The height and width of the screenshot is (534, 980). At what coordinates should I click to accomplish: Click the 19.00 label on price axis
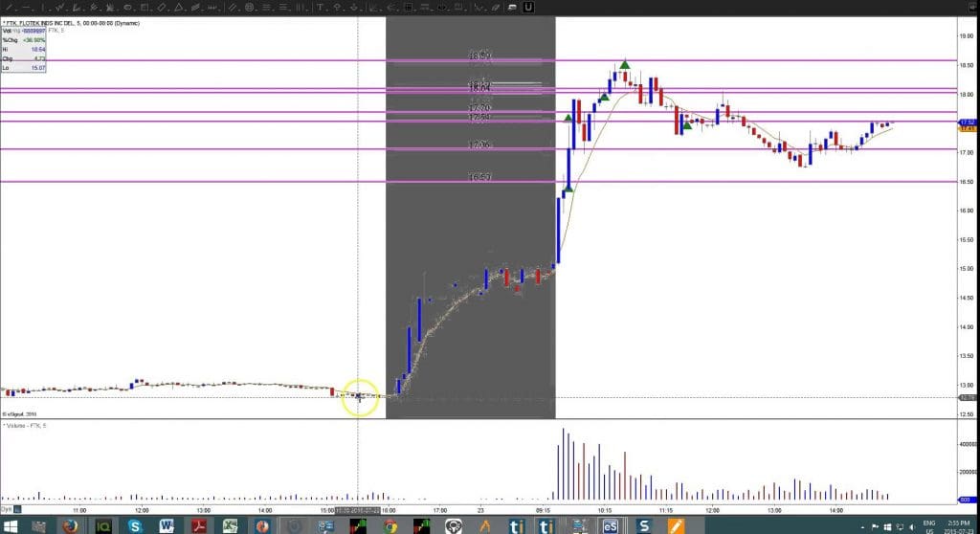(x=967, y=36)
